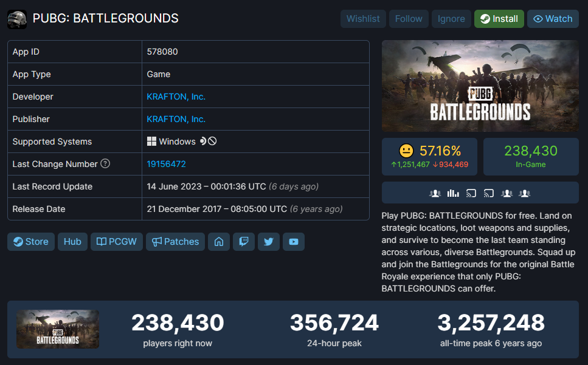This screenshot has height=365, width=588.
Task: Add PUBG to Wishlist
Action: (363, 19)
